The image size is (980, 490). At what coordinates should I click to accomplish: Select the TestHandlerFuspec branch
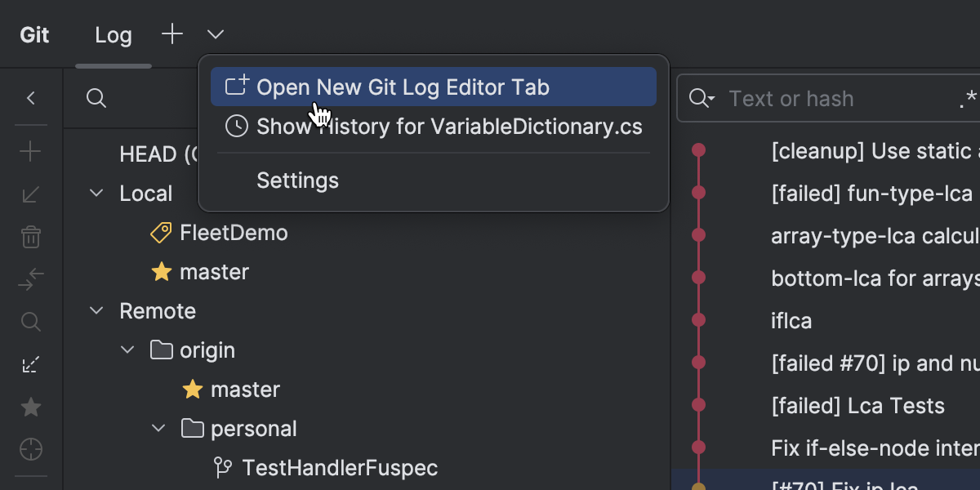340,468
